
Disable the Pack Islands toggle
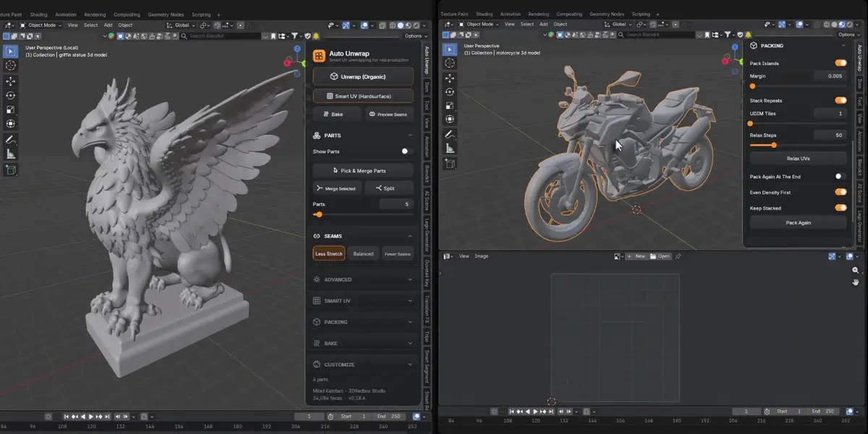point(841,63)
